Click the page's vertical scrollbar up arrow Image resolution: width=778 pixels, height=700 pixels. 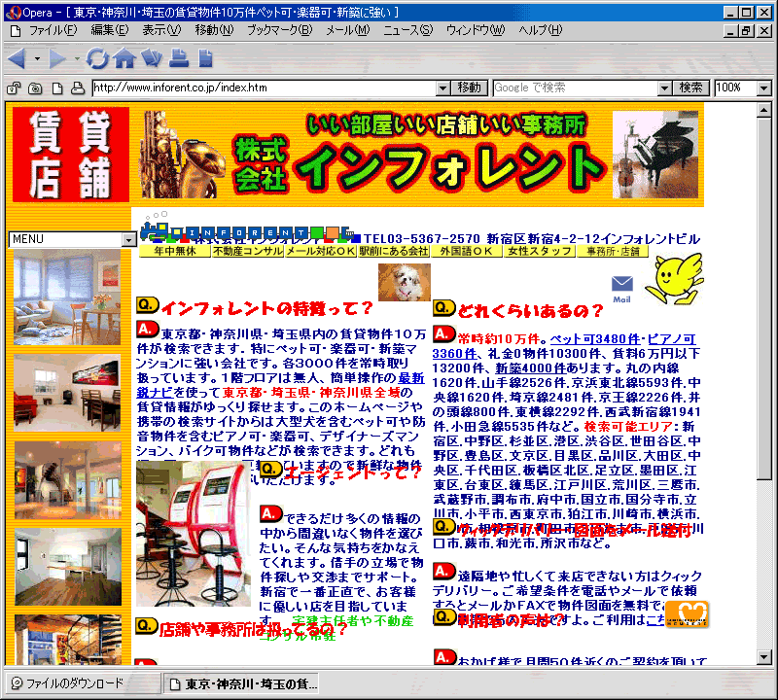[x=763, y=110]
